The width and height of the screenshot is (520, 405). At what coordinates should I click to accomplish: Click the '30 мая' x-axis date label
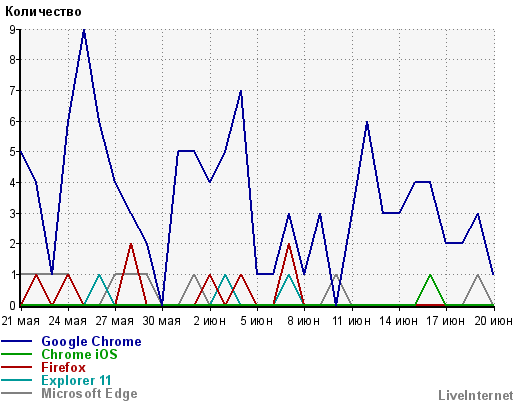(x=162, y=321)
